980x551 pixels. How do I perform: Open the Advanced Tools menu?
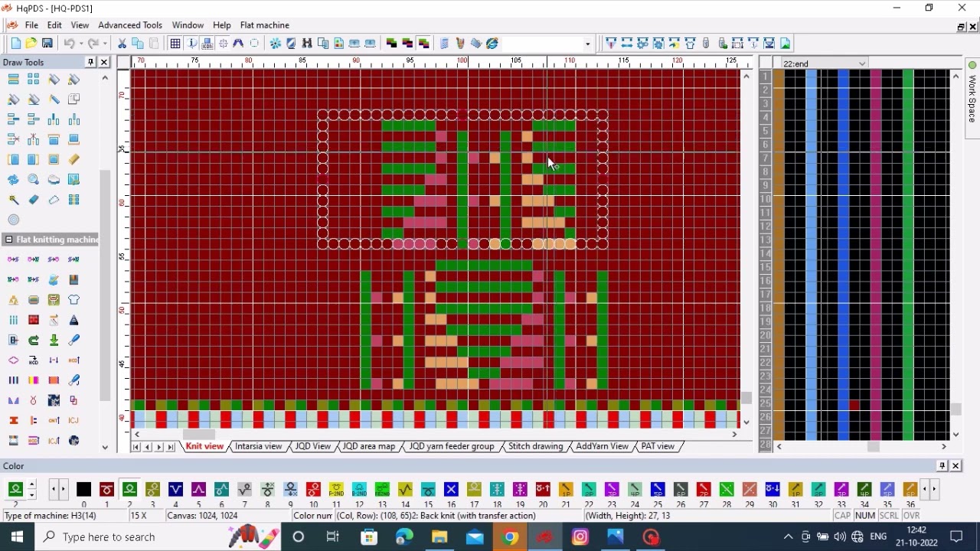130,25
